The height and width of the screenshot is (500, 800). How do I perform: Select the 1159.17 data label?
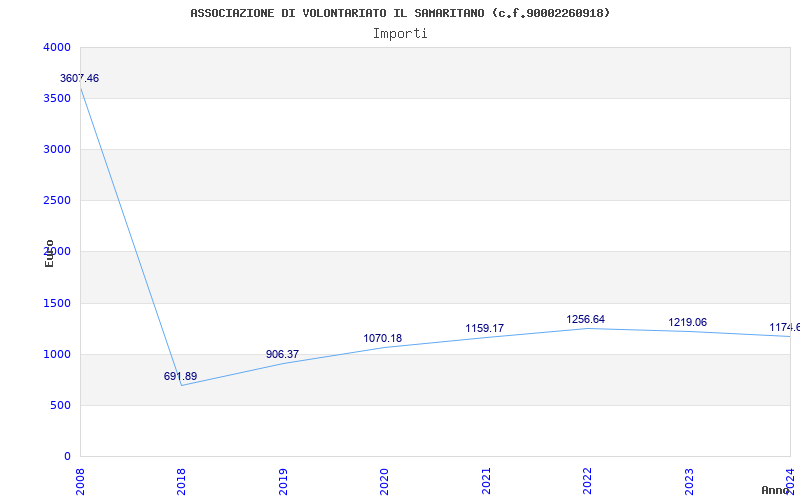[485, 329]
